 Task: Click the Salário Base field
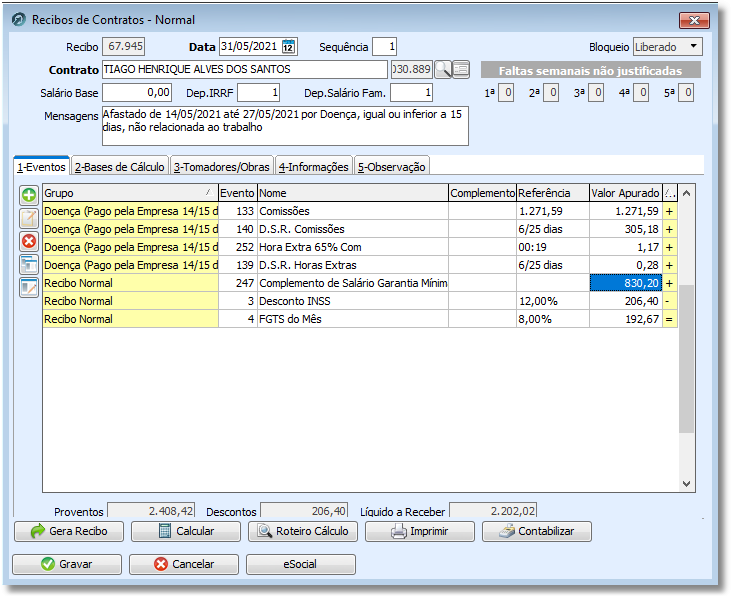[137, 92]
